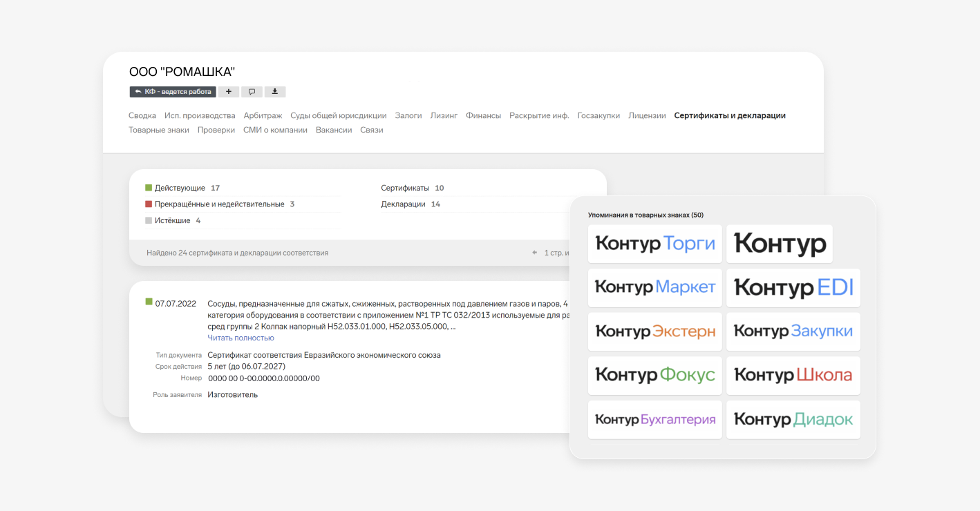This screenshot has height=511, width=980.
Task: Click the download icon button
Action: [x=275, y=92]
